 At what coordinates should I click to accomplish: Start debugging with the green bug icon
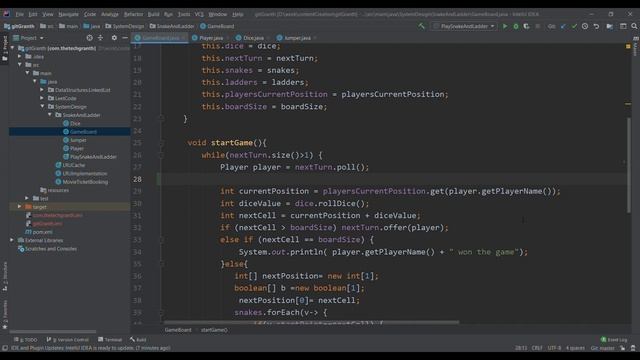(x=516, y=26)
